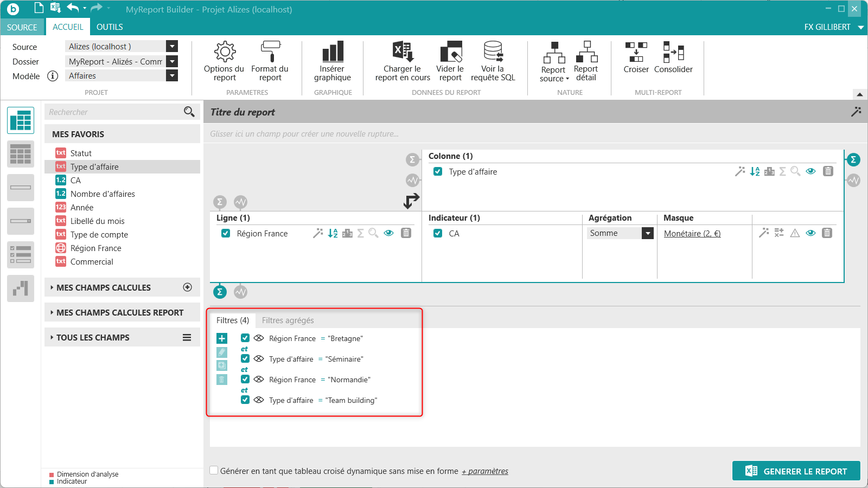Click GENERER LE REPORT button

click(x=796, y=471)
